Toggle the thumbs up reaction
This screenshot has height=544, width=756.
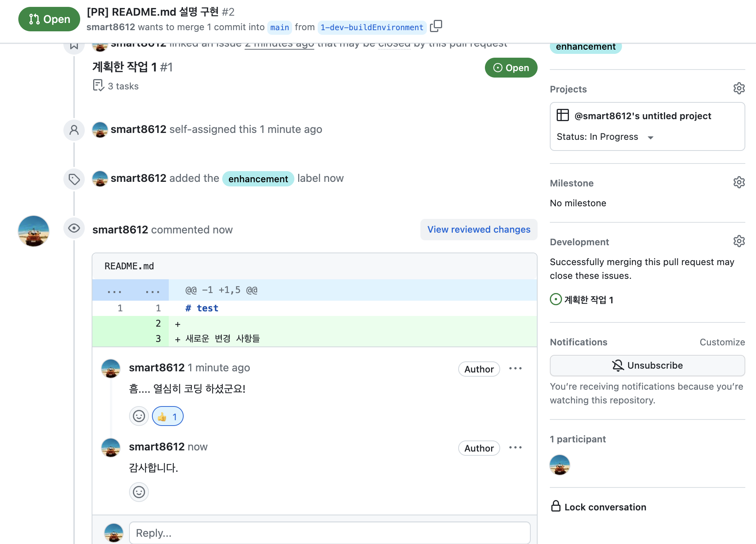(x=168, y=416)
